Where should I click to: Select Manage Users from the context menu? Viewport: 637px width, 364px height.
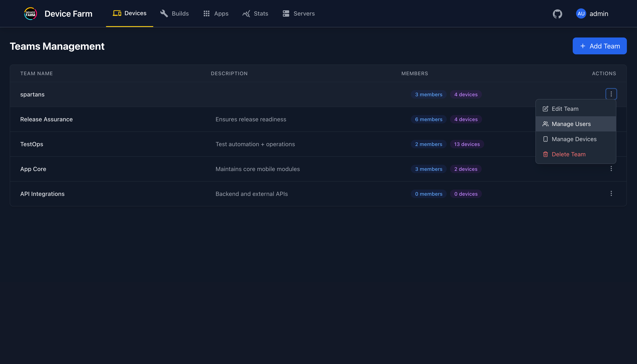[x=571, y=124]
